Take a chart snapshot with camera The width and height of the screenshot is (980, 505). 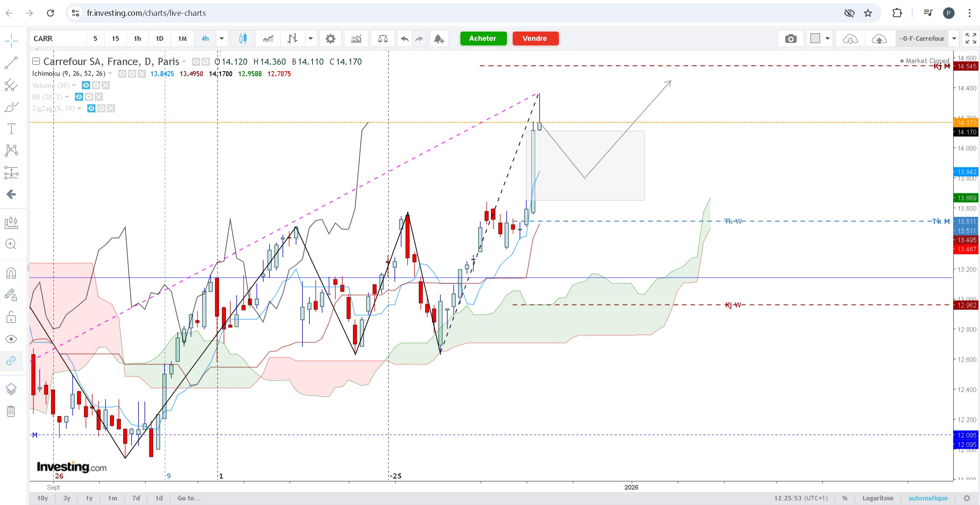pyautogui.click(x=791, y=38)
